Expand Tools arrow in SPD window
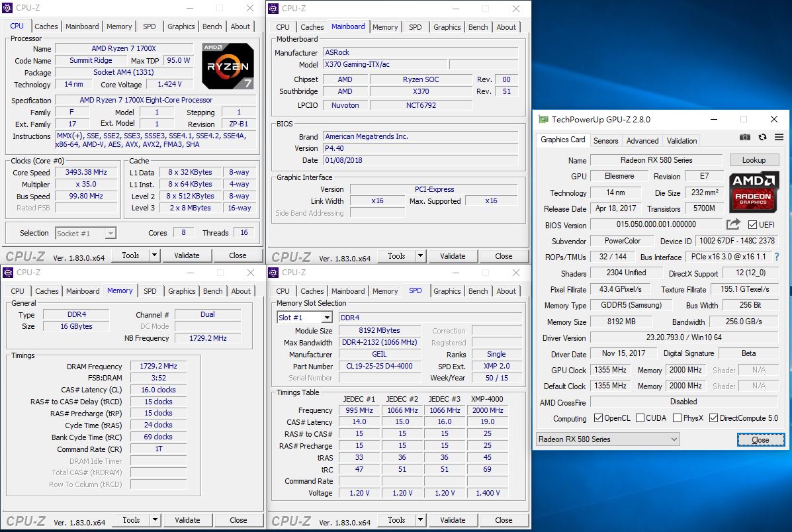792x532 pixels. (x=420, y=519)
